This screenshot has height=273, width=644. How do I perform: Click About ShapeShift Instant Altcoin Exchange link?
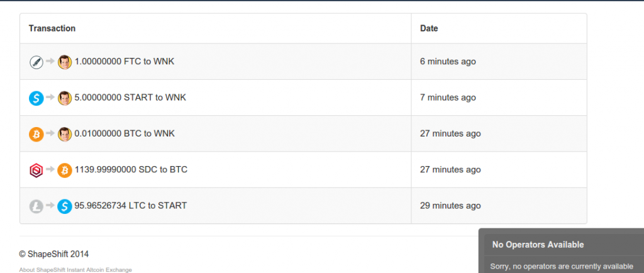tap(75, 270)
